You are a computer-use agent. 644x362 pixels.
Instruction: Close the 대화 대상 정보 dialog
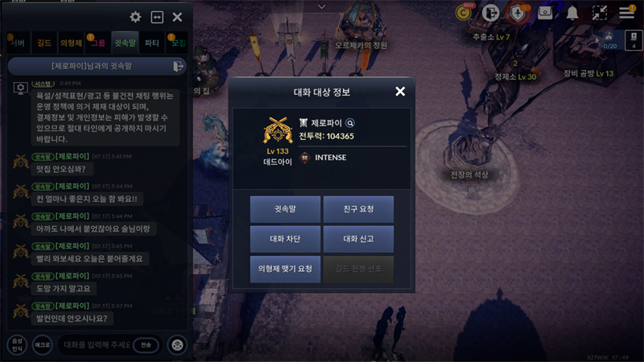[400, 91]
